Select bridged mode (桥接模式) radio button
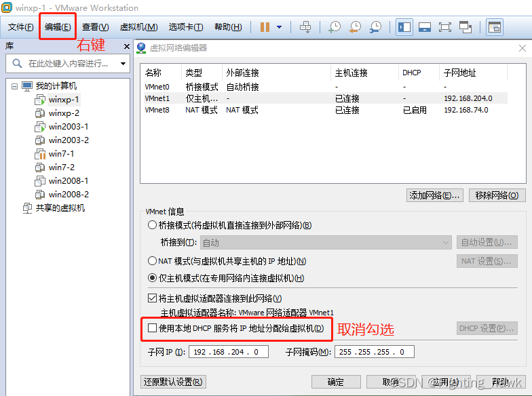The height and width of the screenshot is (396, 532). click(x=152, y=225)
